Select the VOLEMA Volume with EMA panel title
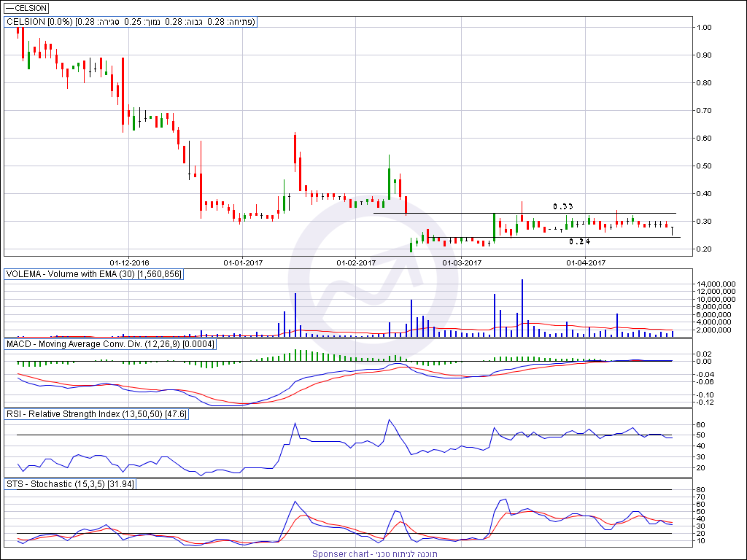Image resolution: width=747 pixels, height=560 pixels. (93, 274)
